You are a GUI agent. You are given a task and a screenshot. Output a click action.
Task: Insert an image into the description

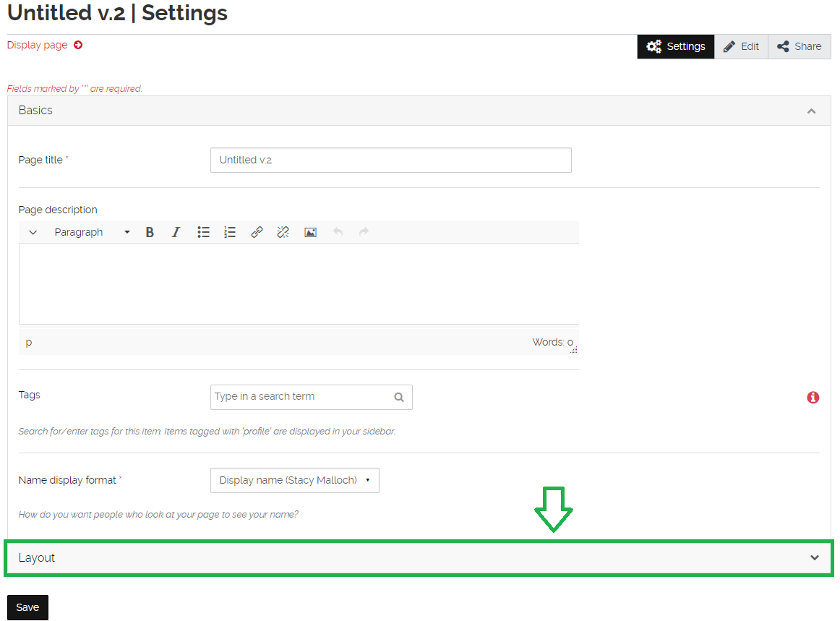pyautogui.click(x=310, y=232)
